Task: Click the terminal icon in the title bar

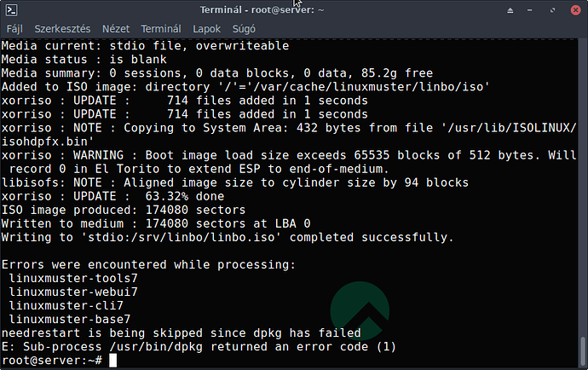Action: point(12,10)
